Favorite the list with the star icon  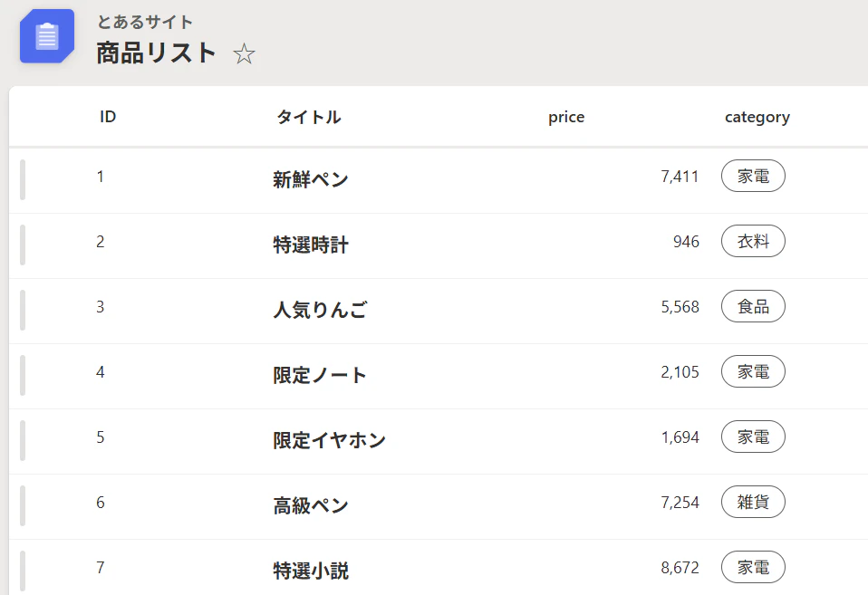244,54
